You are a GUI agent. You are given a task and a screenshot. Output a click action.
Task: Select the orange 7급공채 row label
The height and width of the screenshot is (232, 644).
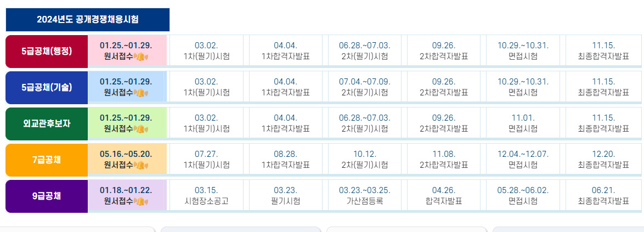coord(47,160)
